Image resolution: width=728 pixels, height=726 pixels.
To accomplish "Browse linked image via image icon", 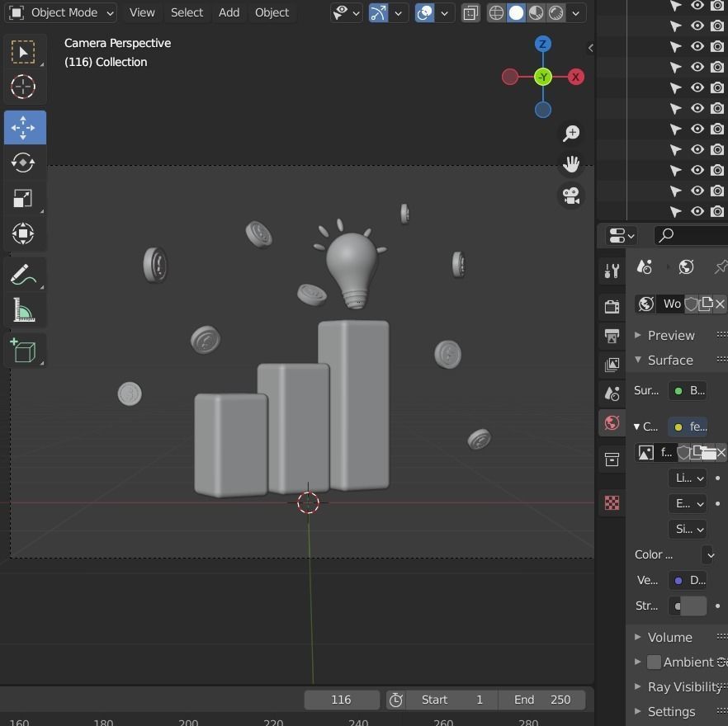I will pos(645,453).
